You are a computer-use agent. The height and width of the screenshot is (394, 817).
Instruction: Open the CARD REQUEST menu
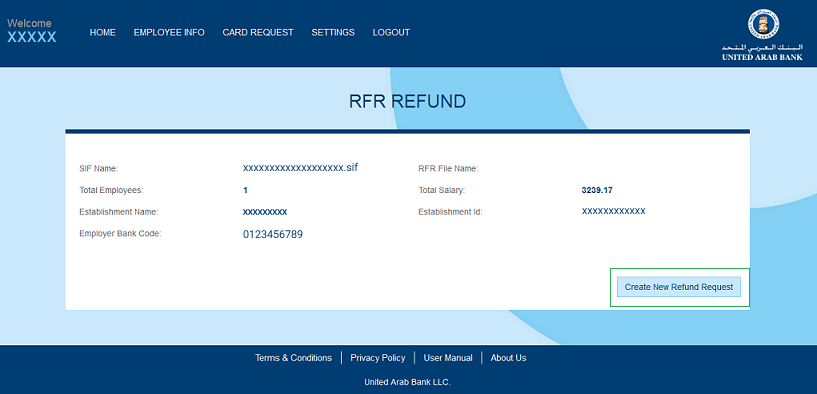click(x=258, y=32)
